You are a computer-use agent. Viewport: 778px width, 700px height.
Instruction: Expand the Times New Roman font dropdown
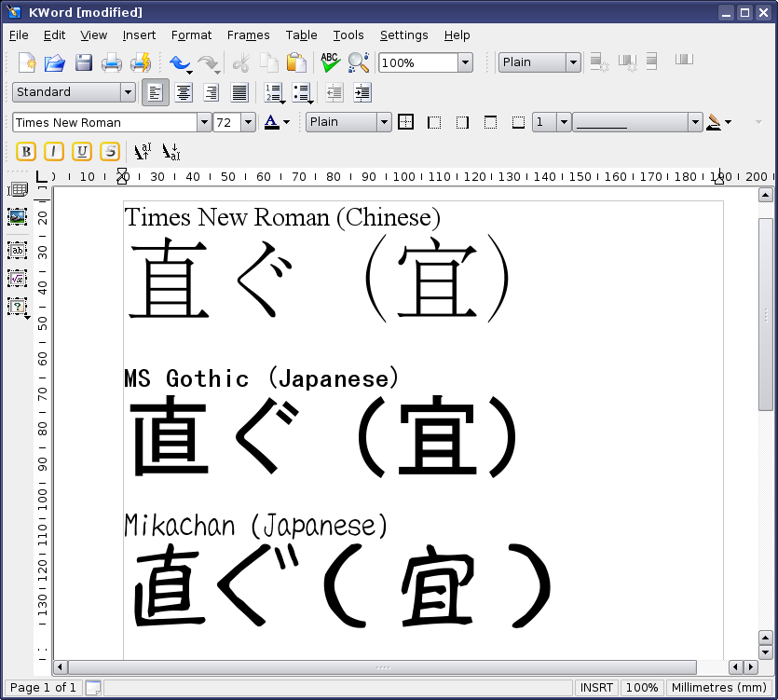click(204, 122)
